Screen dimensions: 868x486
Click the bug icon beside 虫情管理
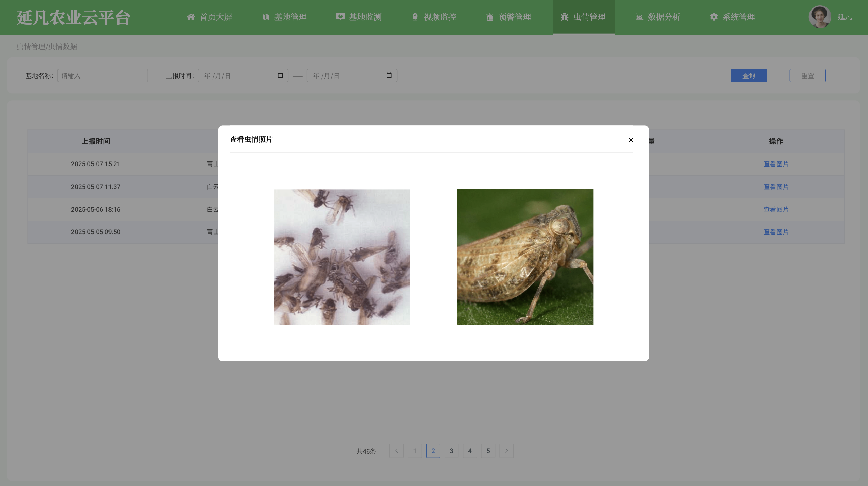click(564, 17)
